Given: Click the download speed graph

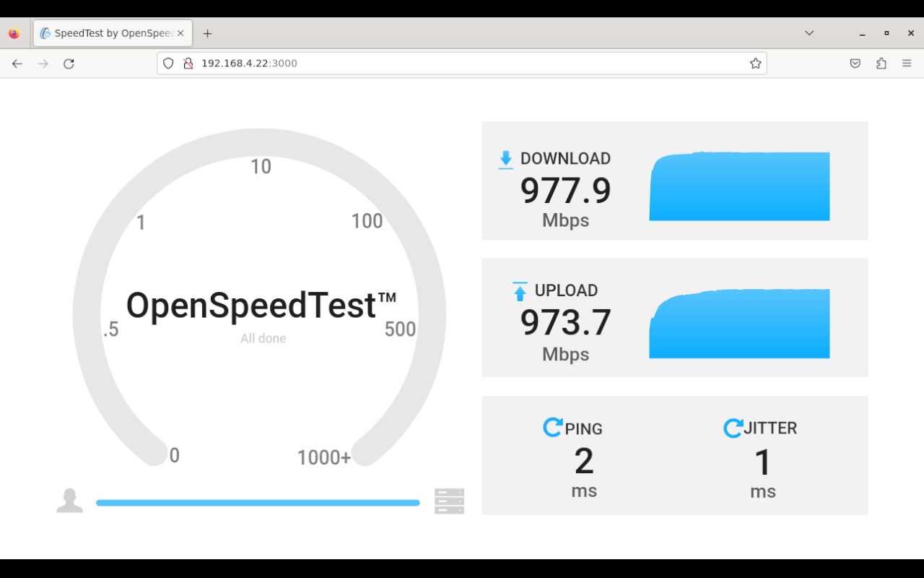Looking at the screenshot, I should [x=739, y=186].
